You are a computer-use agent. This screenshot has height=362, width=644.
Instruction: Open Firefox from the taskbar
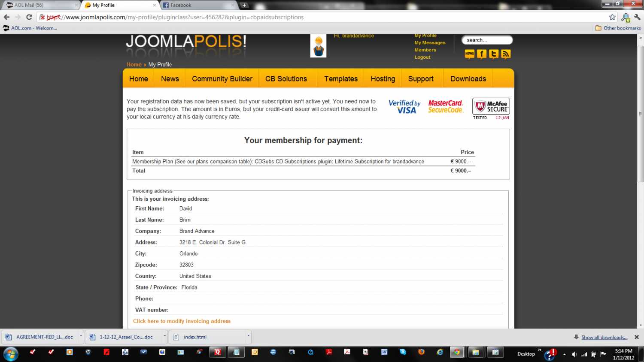pyautogui.click(x=421, y=352)
